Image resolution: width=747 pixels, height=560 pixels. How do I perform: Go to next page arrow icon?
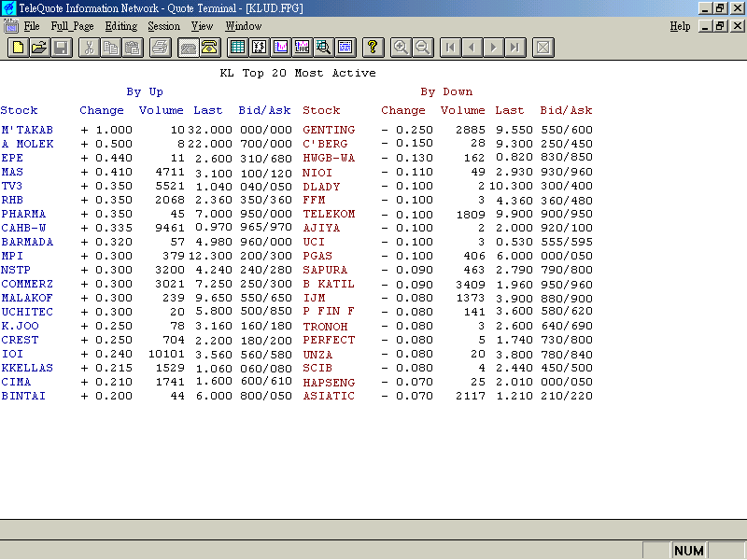point(494,48)
